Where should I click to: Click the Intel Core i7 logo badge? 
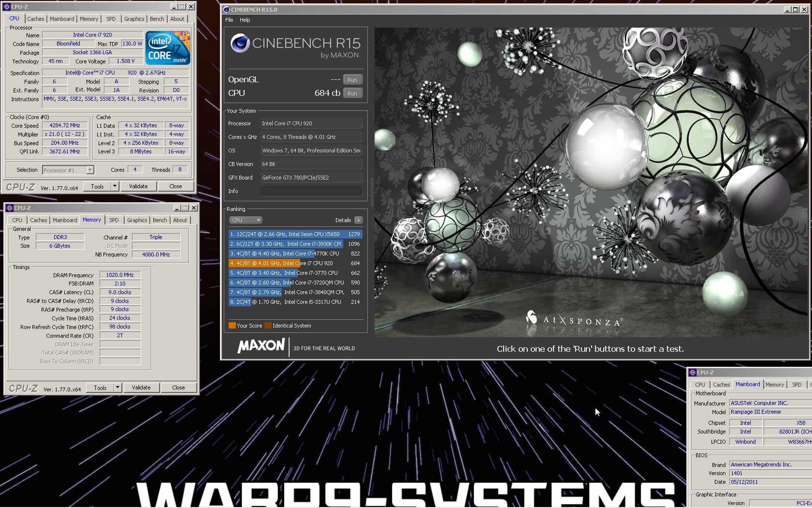pyautogui.click(x=168, y=48)
